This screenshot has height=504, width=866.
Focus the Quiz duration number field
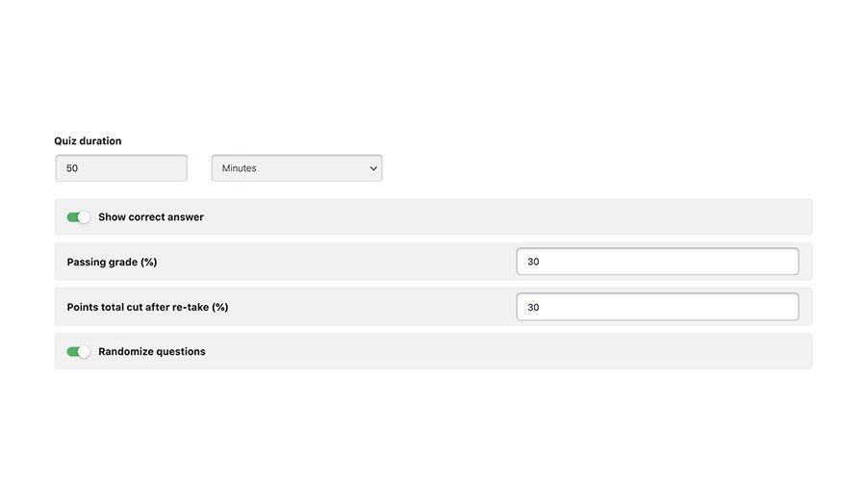click(121, 167)
